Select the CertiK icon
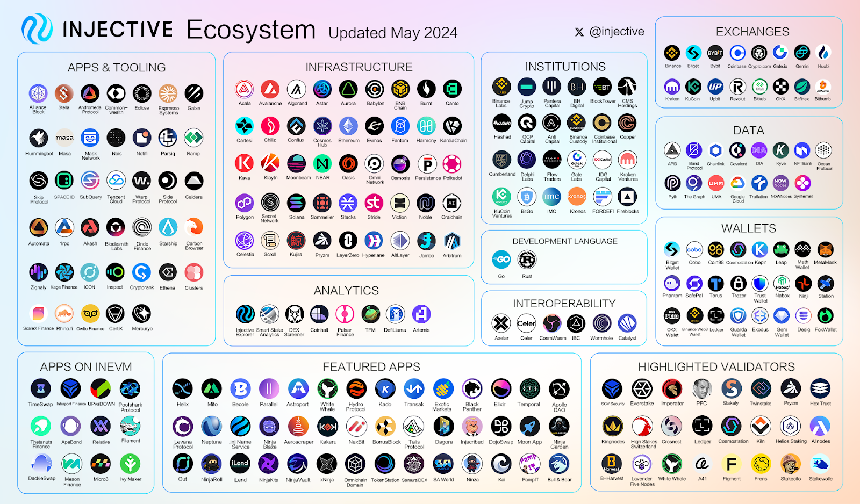Image resolution: width=860 pixels, height=504 pixels. [x=116, y=313]
